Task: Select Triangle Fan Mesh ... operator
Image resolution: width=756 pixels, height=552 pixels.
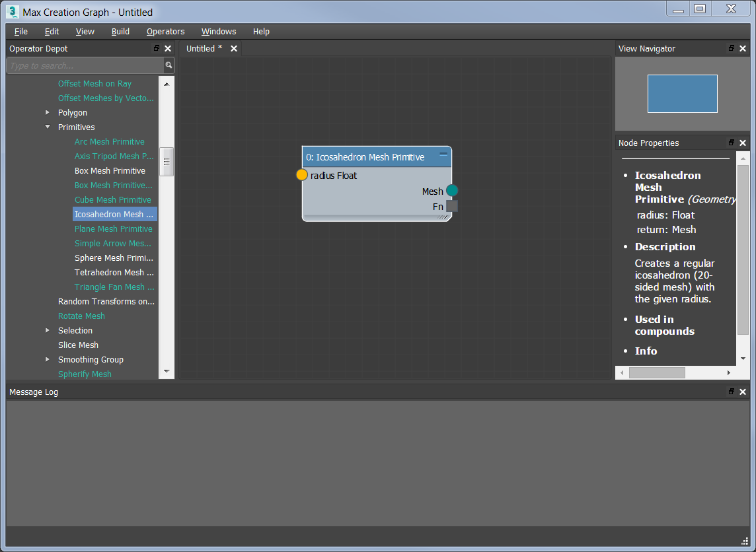Action: pyautogui.click(x=114, y=287)
